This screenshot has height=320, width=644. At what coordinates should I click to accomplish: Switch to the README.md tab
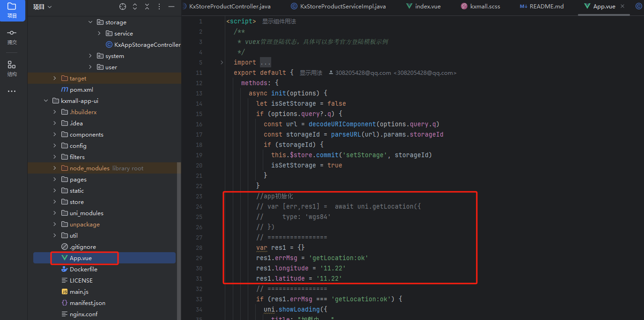pos(541,7)
